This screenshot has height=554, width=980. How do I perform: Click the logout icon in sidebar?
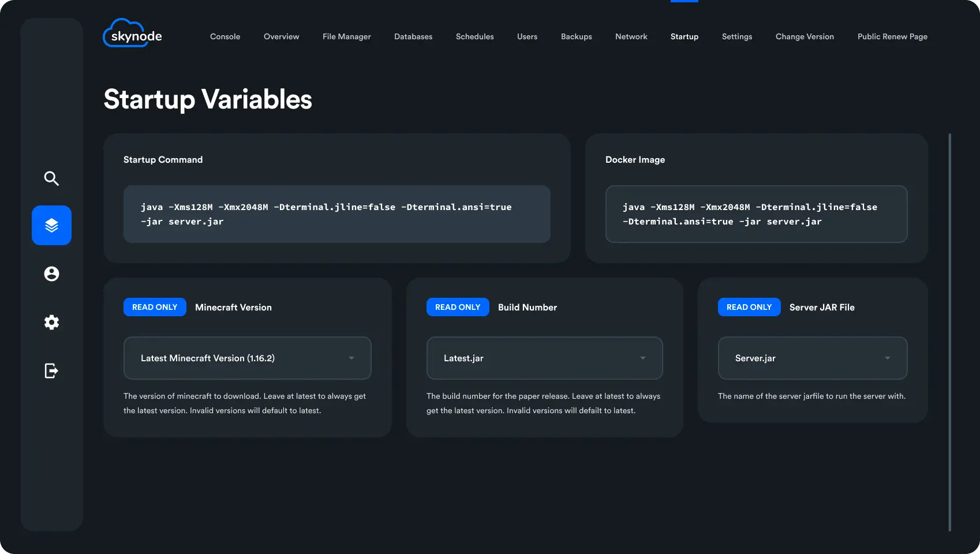pos(51,370)
